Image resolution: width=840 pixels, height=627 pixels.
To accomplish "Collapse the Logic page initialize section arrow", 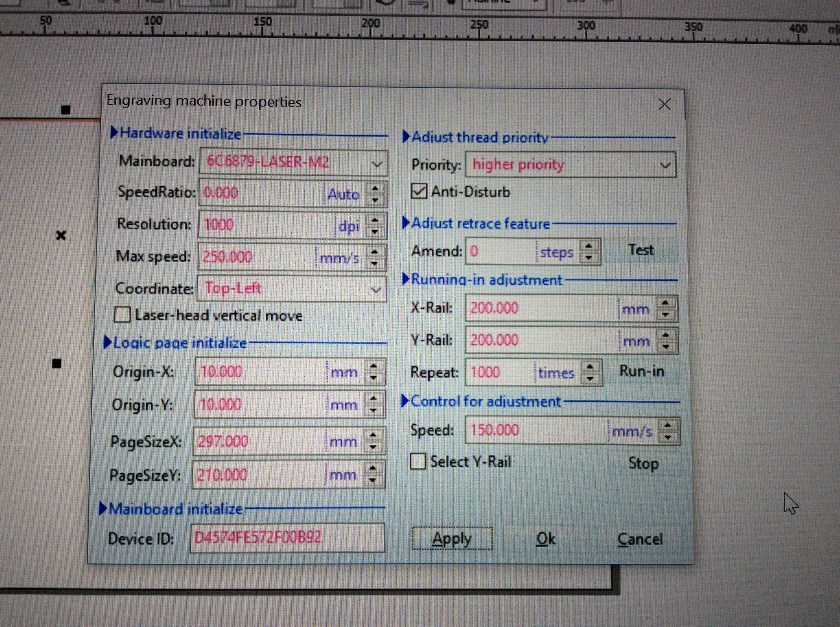I will point(108,342).
